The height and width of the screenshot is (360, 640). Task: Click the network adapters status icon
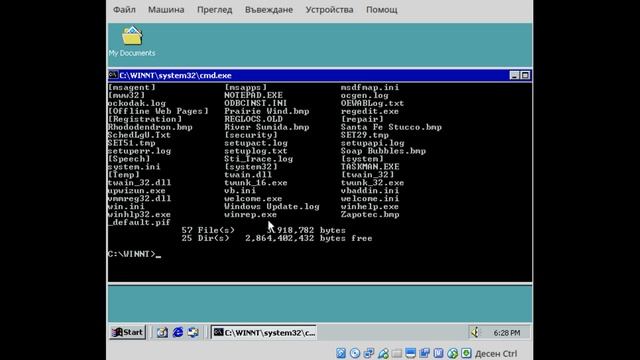[x=369, y=353]
